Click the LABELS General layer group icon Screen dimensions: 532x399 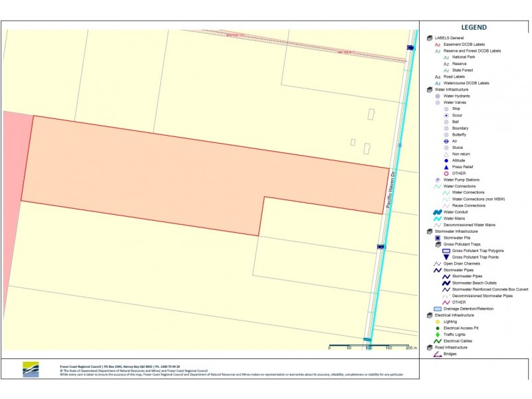[430, 38]
